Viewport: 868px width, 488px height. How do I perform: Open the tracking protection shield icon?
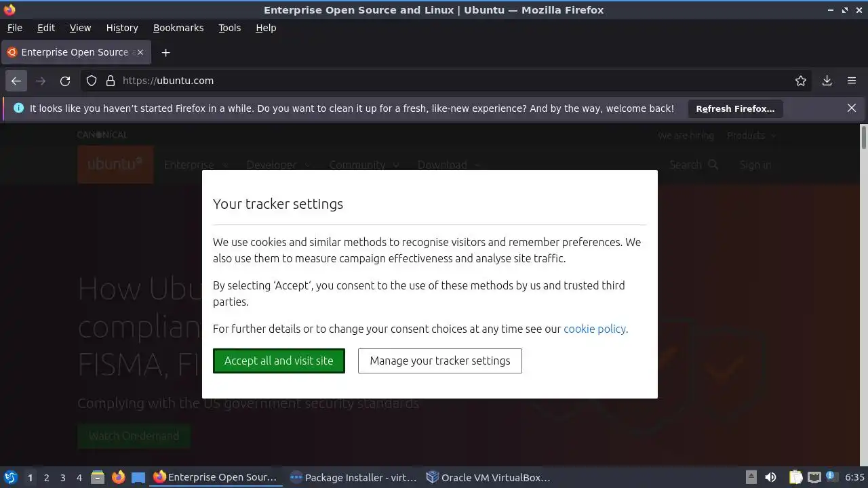tap(92, 81)
